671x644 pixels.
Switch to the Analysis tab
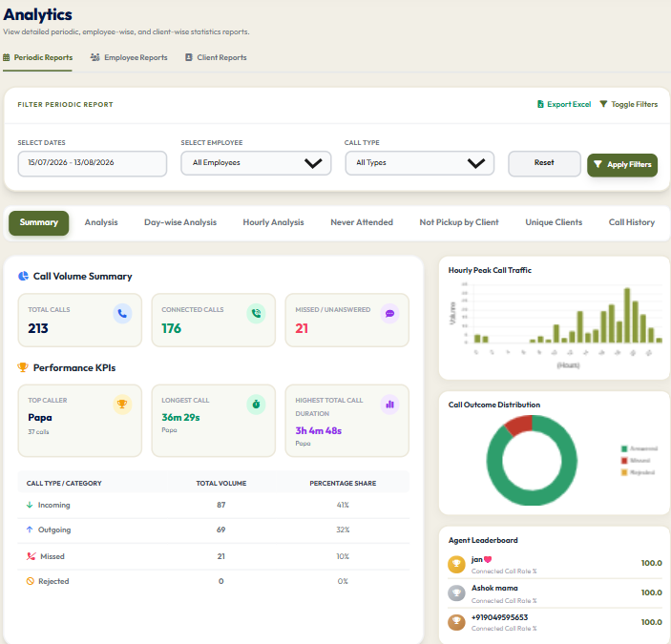click(101, 222)
